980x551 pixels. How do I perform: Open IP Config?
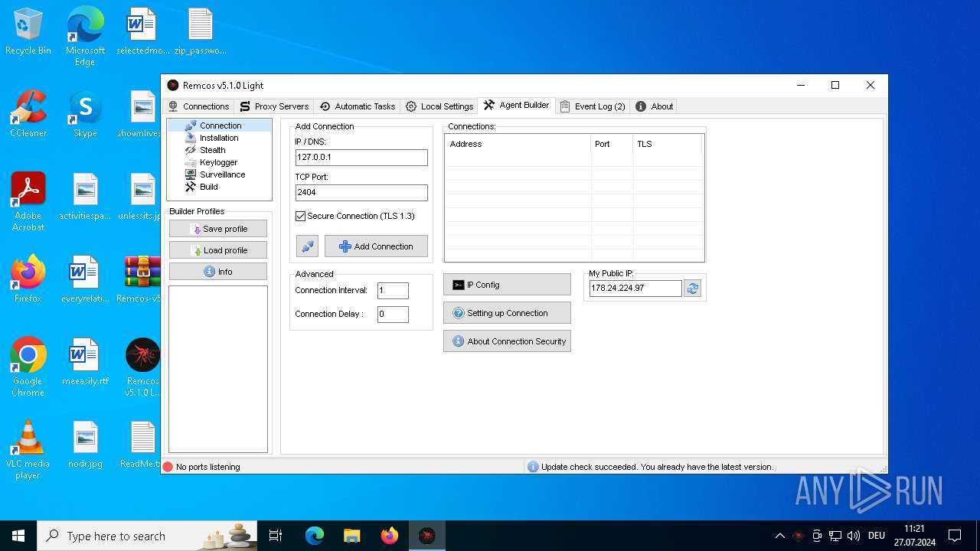click(507, 285)
